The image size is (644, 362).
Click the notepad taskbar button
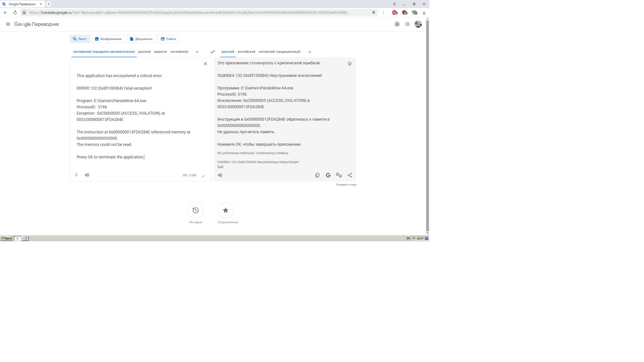pyautogui.click(x=25, y=238)
